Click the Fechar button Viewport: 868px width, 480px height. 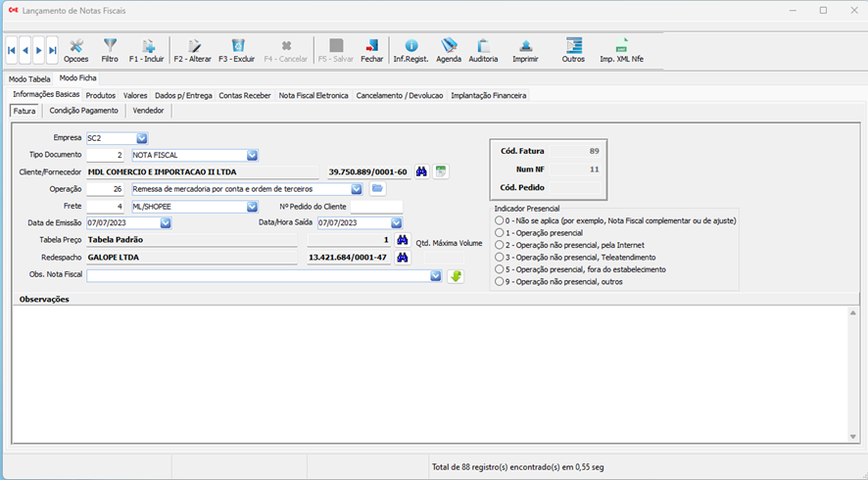tap(372, 50)
